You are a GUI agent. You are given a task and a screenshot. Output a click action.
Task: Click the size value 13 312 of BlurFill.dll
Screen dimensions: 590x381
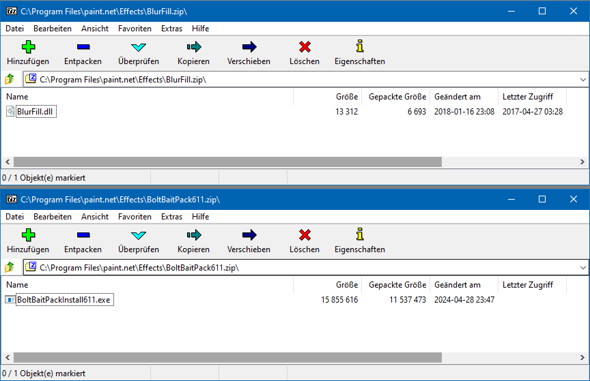click(347, 112)
